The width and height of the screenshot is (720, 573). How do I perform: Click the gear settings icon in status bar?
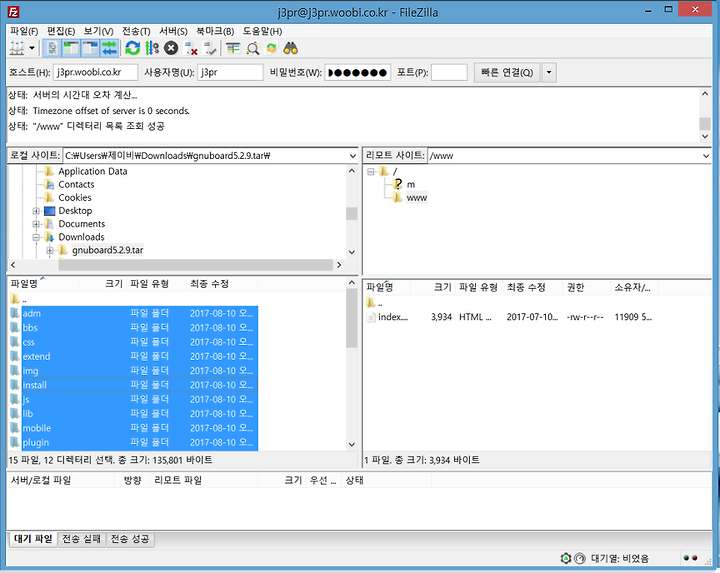click(566, 559)
